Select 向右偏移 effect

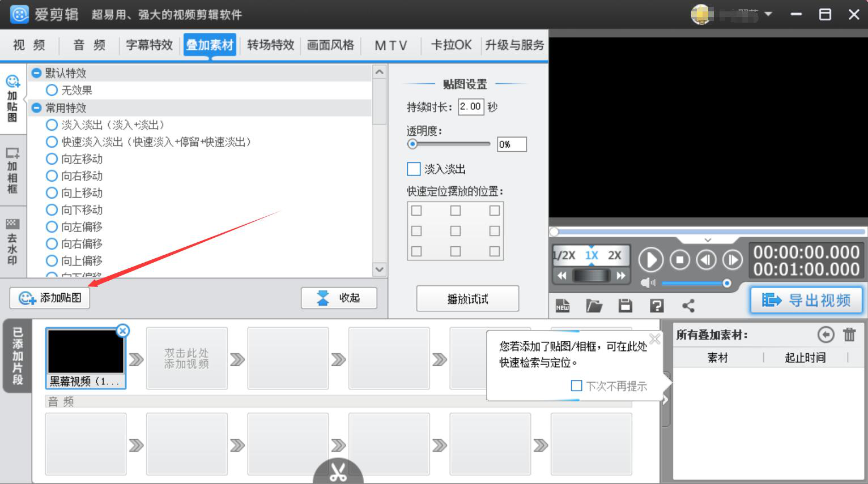pyautogui.click(x=52, y=243)
